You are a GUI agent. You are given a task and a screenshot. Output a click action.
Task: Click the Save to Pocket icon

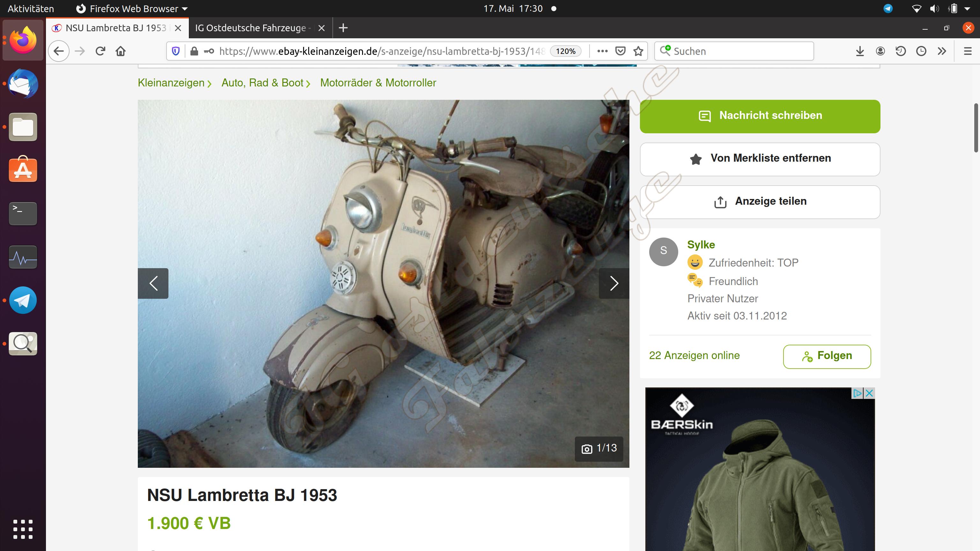(620, 51)
